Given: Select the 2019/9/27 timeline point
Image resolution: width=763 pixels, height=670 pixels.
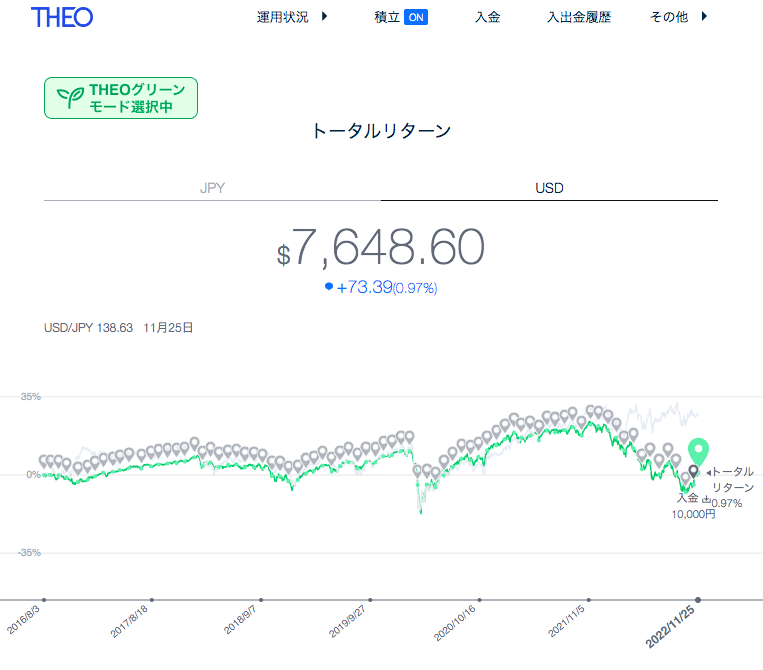Looking at the screenshot, I should (x=370, y=600).
